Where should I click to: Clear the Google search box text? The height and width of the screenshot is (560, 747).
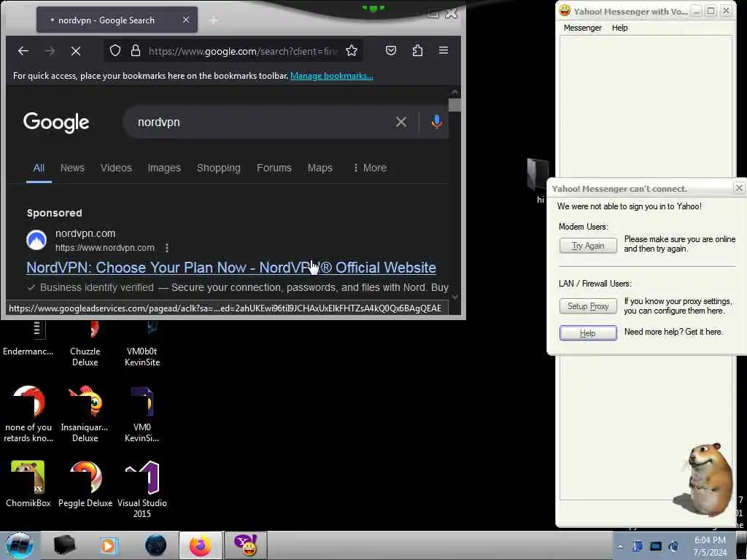click(401, 122)
